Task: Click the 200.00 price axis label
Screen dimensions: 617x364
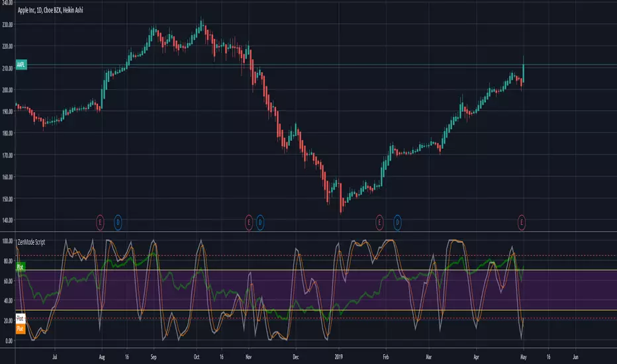Action: click(7, 90)
